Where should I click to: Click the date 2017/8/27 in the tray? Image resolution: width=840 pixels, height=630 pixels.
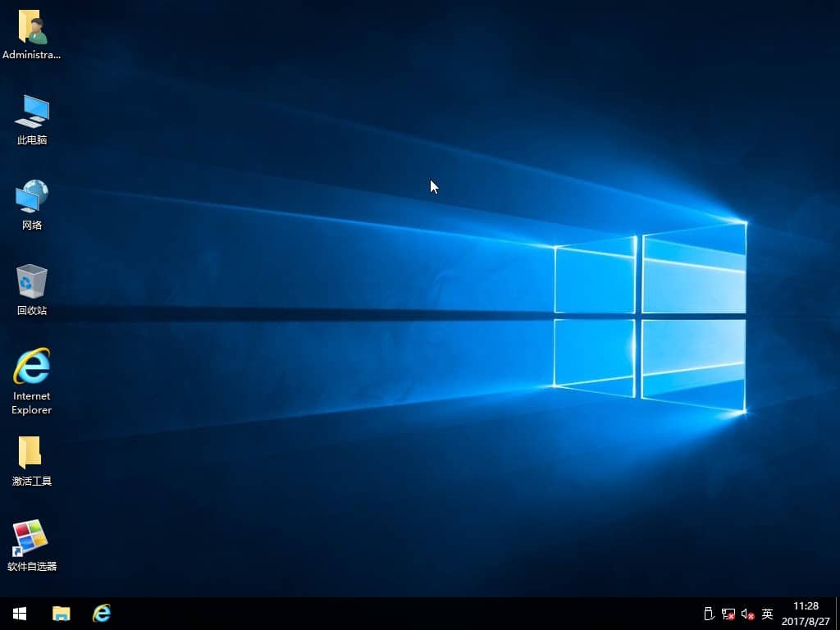805,619
